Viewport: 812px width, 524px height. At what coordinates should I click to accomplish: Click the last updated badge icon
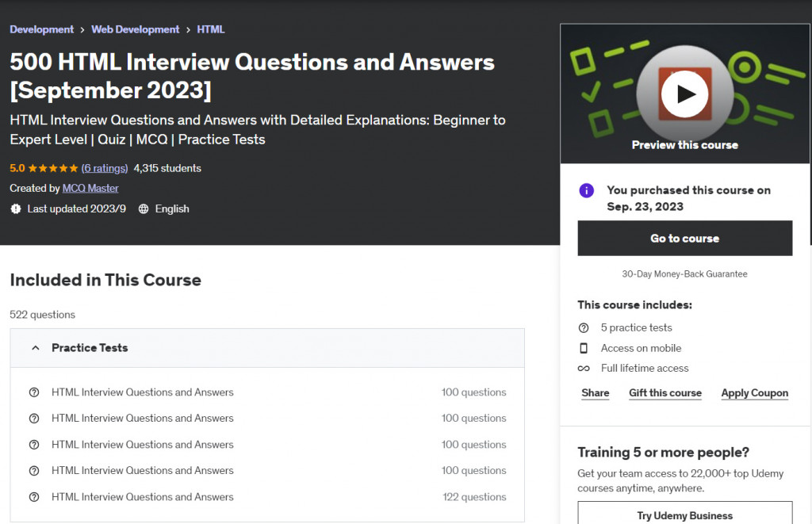(x=16, y=208)
